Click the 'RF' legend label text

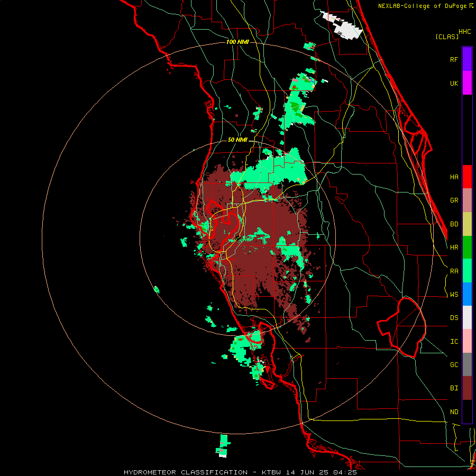point(454,59)
